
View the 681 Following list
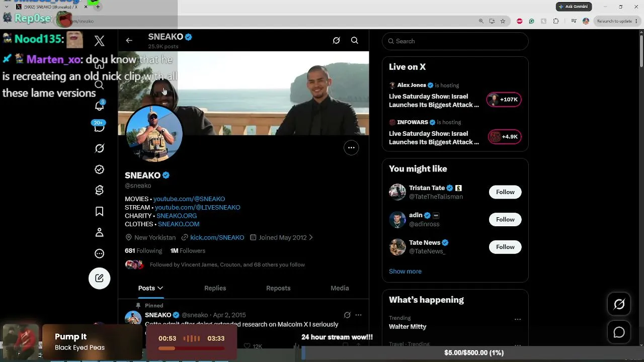point(143,251)
